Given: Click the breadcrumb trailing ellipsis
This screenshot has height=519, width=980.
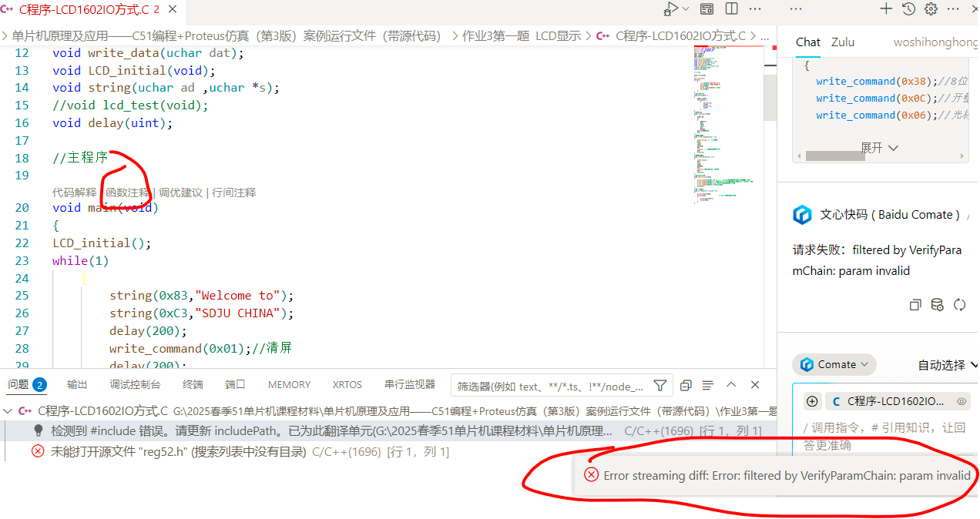Looking at the screenshot, I should 764,36.
